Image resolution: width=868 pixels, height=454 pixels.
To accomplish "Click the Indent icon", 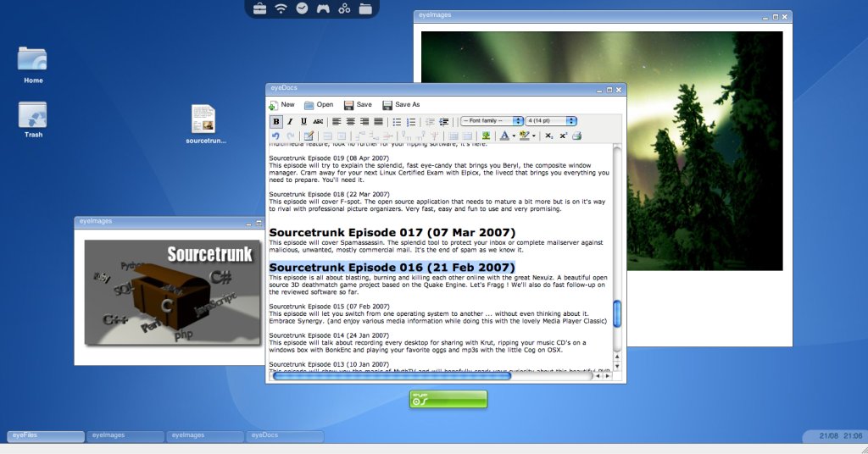I will pyautogui.click(x=444, y=122).
